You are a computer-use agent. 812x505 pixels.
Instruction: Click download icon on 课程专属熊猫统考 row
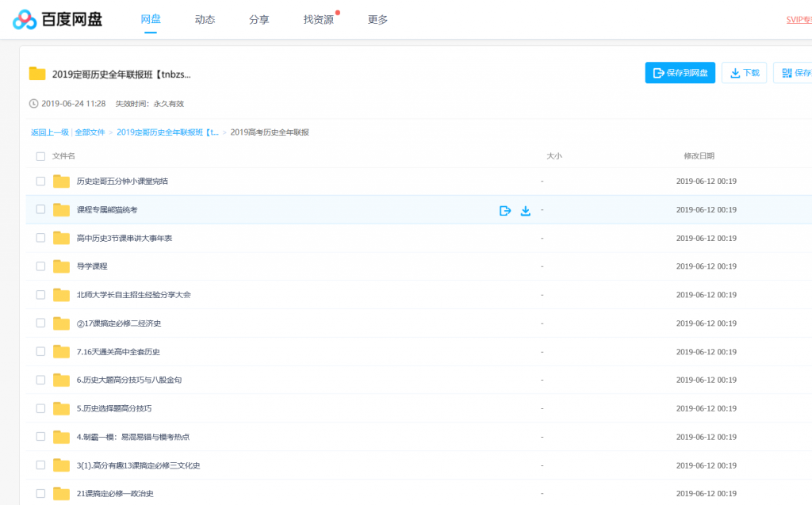coord(525,210)
